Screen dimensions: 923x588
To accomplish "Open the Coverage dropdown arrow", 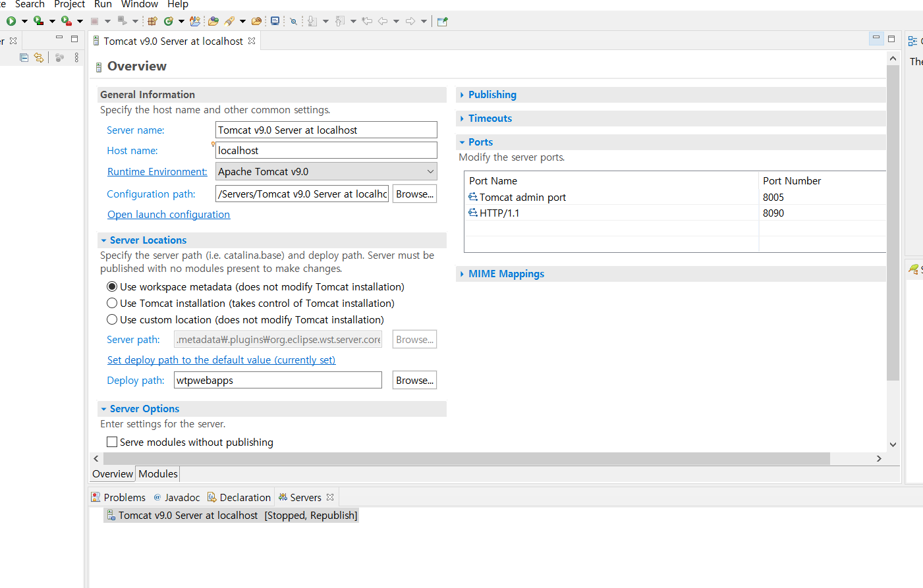I will [52, 21].
